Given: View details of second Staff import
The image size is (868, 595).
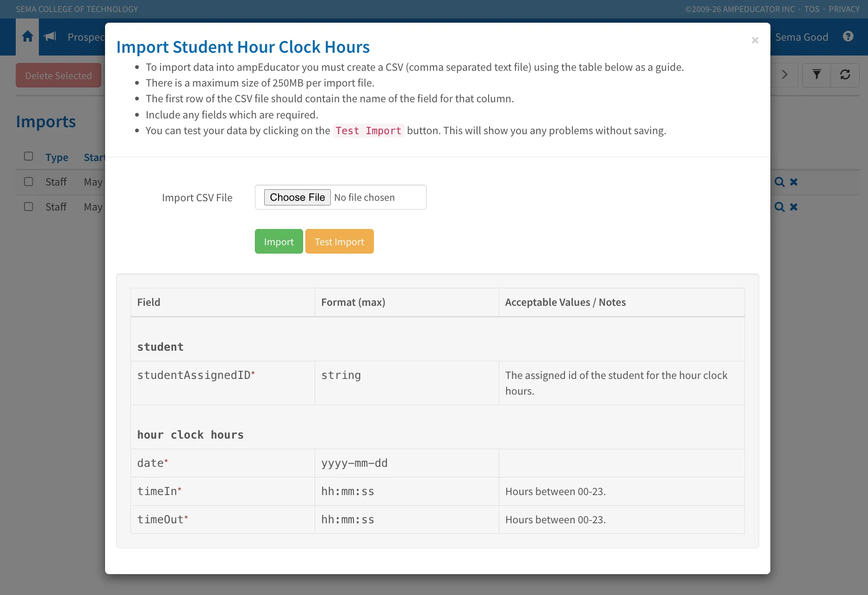Looking at the screenshot, I should 780,207.
